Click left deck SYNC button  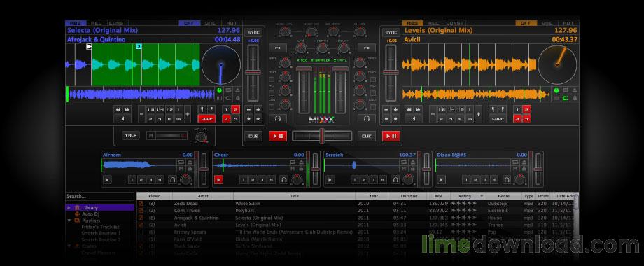coord(253,32)
